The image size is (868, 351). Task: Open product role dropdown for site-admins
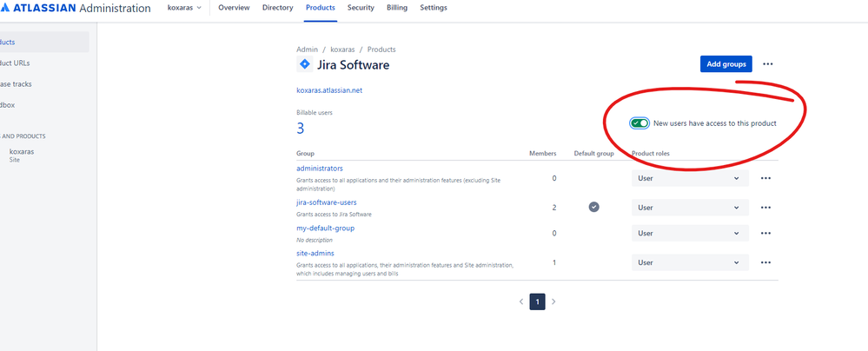(x=690, y=262)
